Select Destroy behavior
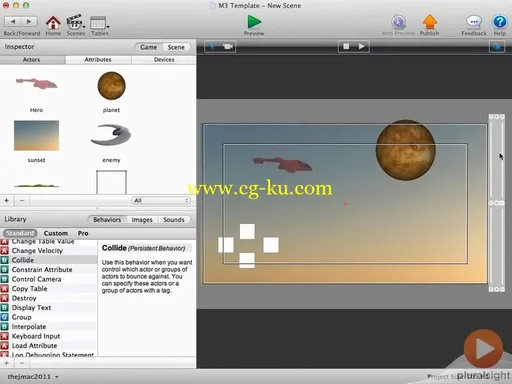 [49, 298]
